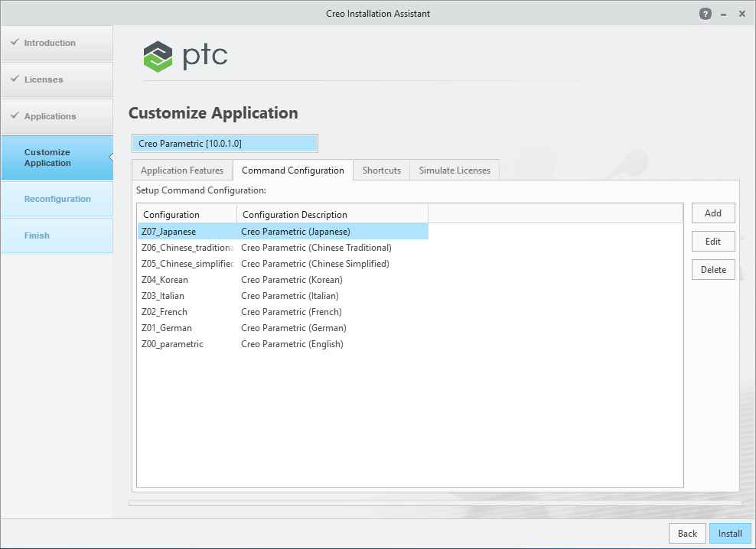
Task: Select the Creo Parametric [10.0.1.0] chip
Action: pos(223,143)
